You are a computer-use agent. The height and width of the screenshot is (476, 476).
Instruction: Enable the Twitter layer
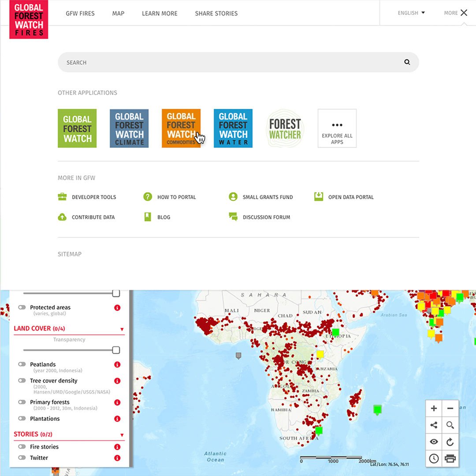click(22, 457)
